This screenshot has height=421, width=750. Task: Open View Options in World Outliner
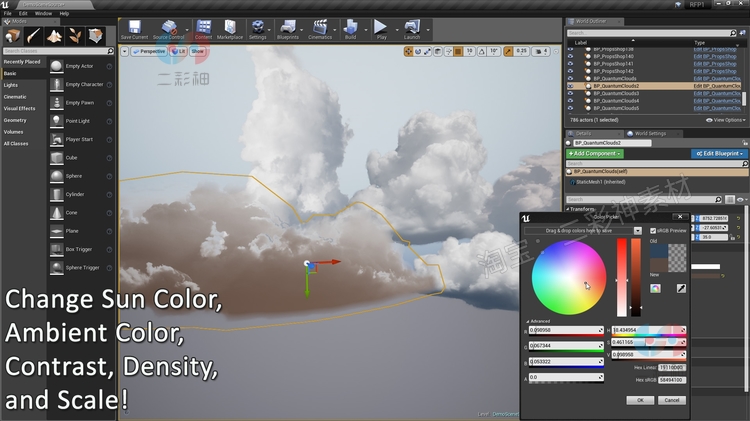(x=726, y=120)
